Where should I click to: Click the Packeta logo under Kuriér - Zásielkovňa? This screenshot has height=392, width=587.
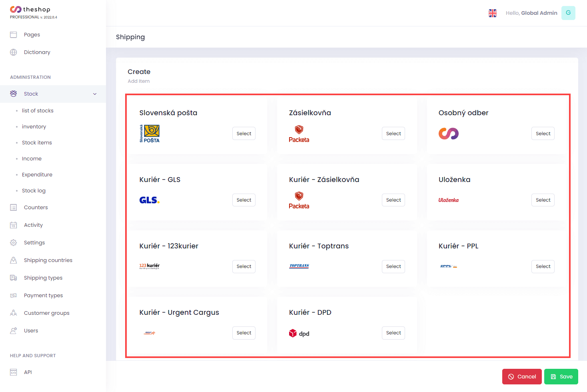(x=299, y=200)
